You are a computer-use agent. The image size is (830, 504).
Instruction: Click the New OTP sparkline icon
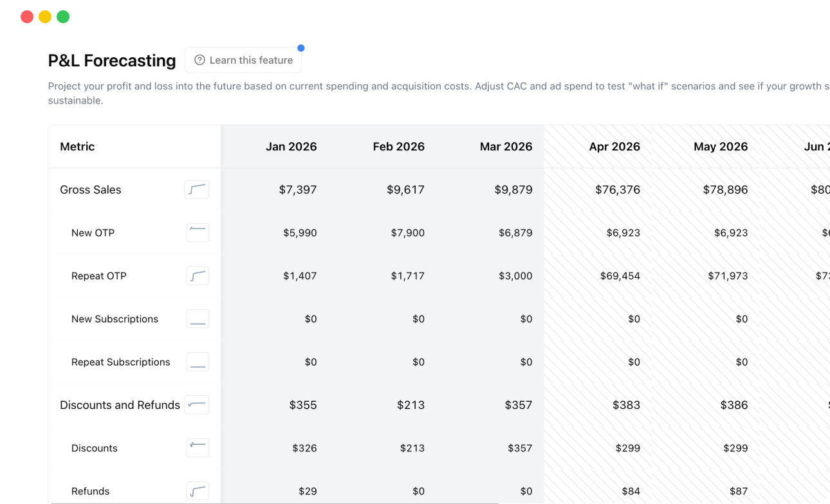tap(197, 233)
